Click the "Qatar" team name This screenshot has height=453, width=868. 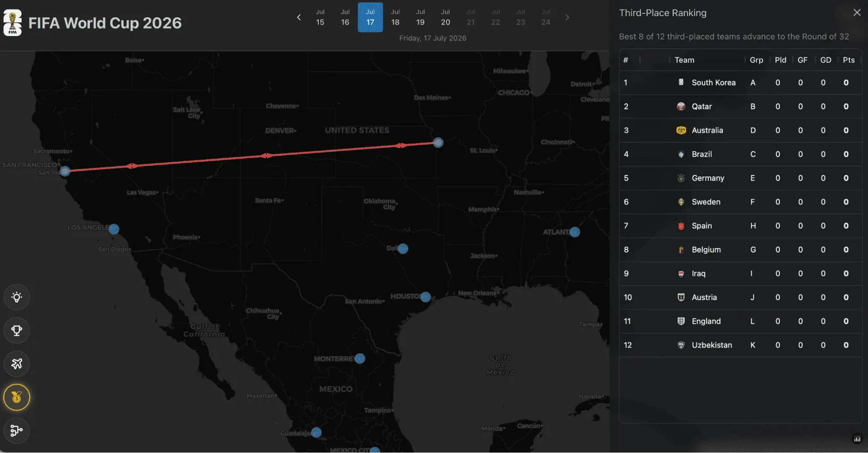[x=702, y=106]
